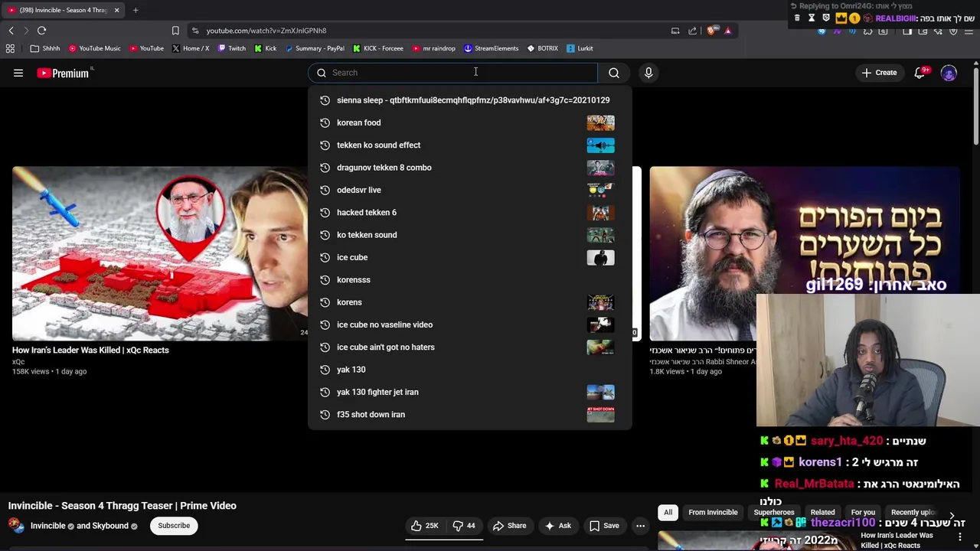
Task: Start voice search with the microphone
Action: coord(648,73)
